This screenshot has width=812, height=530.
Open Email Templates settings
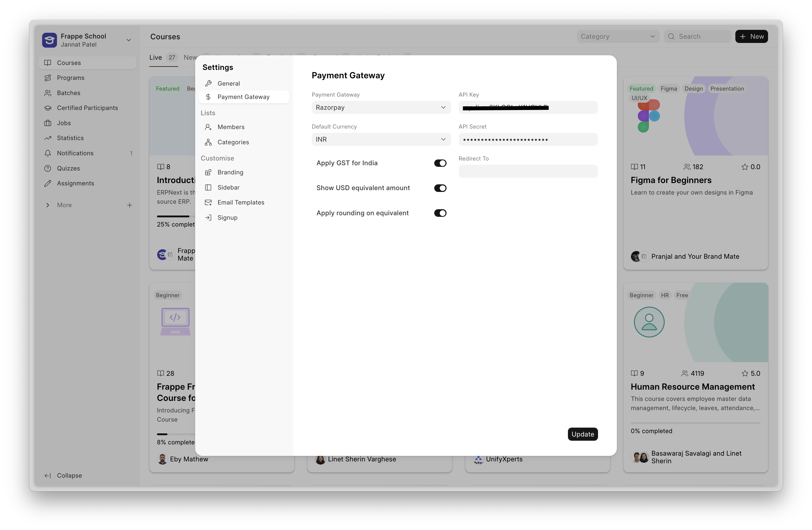[241, 202]
